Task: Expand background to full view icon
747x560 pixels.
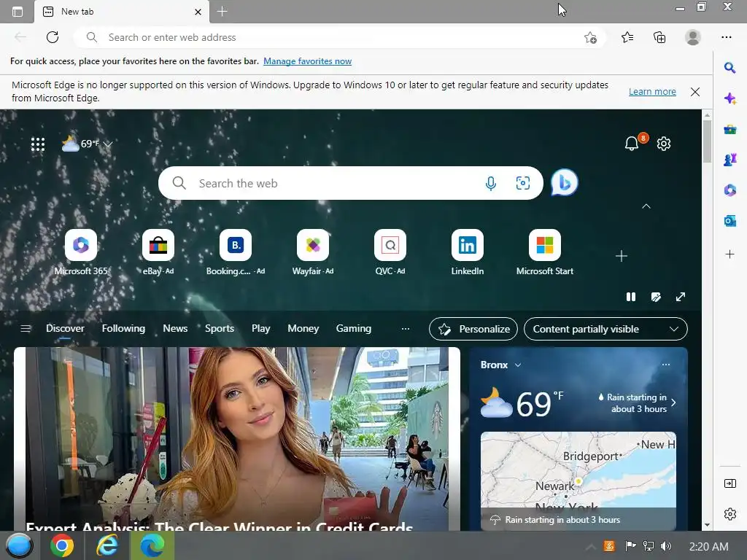Action: (x=681, y=297)
